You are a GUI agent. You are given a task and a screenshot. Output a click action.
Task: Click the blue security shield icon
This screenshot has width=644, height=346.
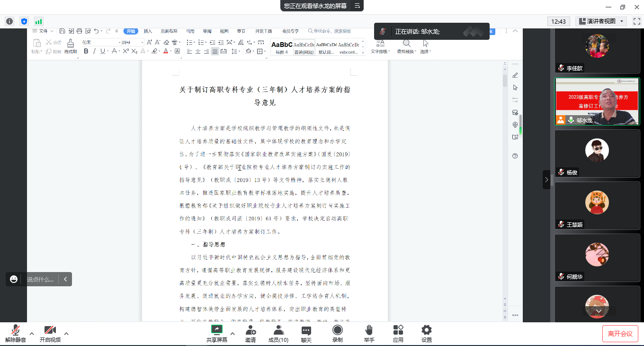[x=24, y=21]
